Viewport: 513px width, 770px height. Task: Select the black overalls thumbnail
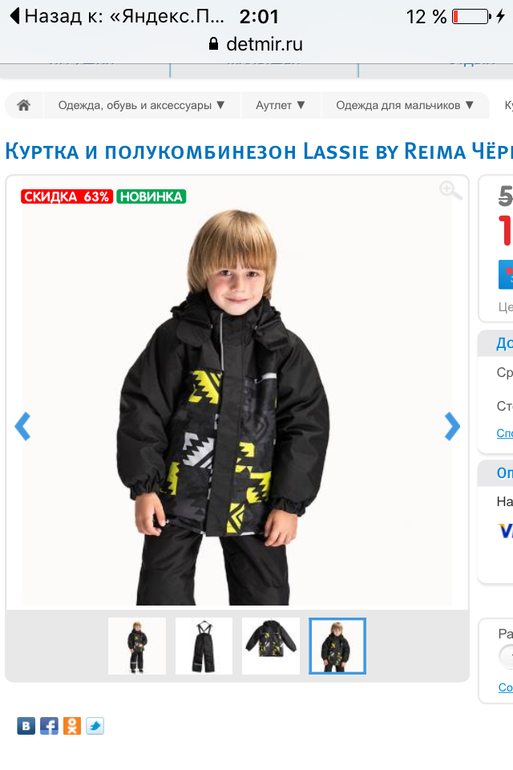pos(204,646)
